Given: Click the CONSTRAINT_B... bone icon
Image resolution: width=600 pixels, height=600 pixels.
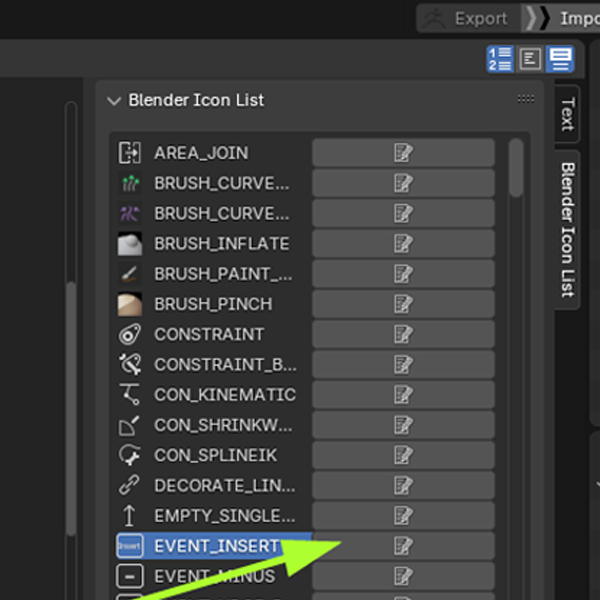Looking at the screenshot, I should [x=129, y=364].
